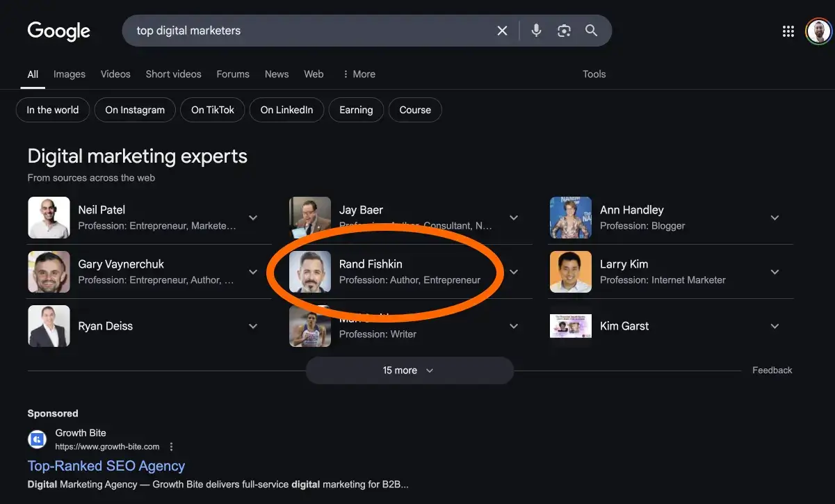835x504 pixels.
Task: Select the Ann Handley name
Action: (632, 210)
